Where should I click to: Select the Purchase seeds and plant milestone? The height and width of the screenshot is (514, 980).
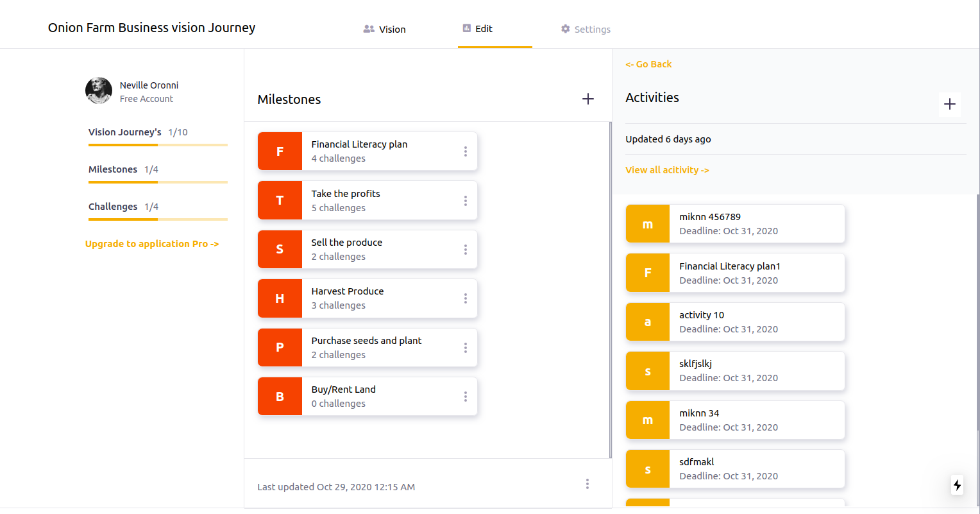[x=366, y=347]
